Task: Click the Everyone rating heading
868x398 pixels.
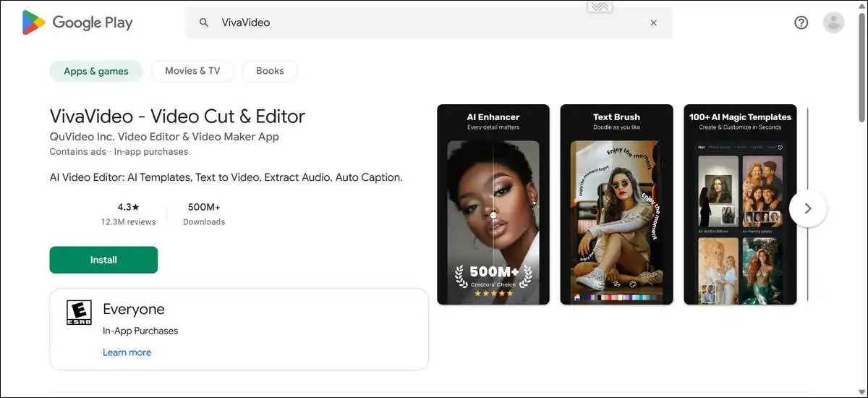Action: [x=134, y=310]
